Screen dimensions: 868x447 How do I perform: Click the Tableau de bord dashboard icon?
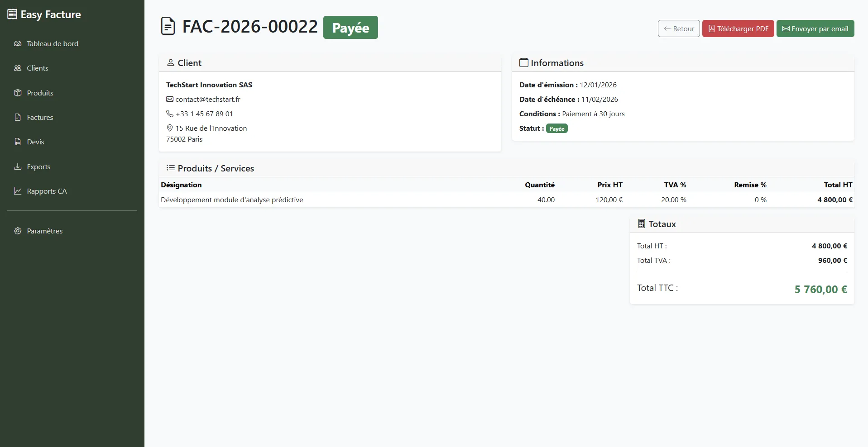tap(18, 44)
